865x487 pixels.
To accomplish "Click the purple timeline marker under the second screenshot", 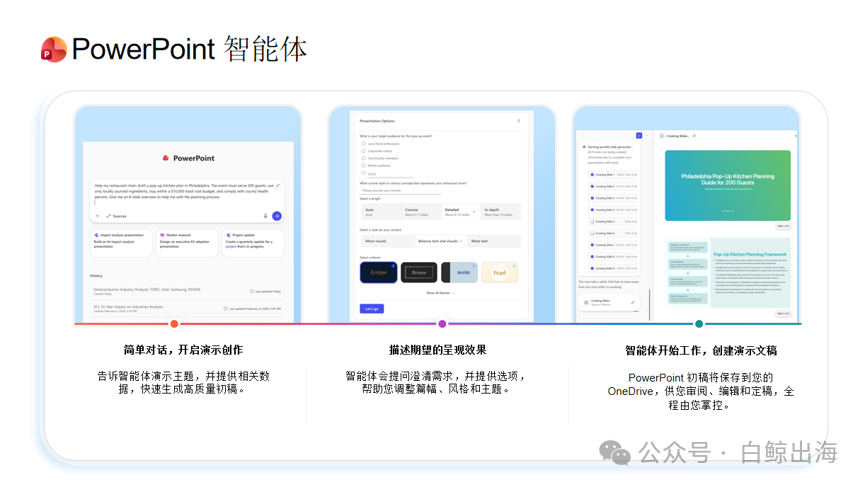I will pyautogui.click(x=442, y=324).
